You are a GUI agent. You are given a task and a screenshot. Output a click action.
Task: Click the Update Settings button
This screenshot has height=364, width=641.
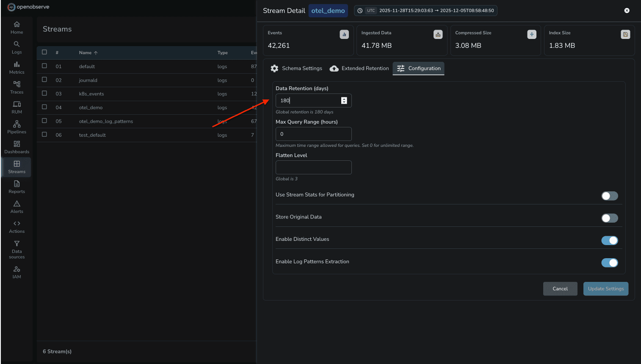click(605, 289)
